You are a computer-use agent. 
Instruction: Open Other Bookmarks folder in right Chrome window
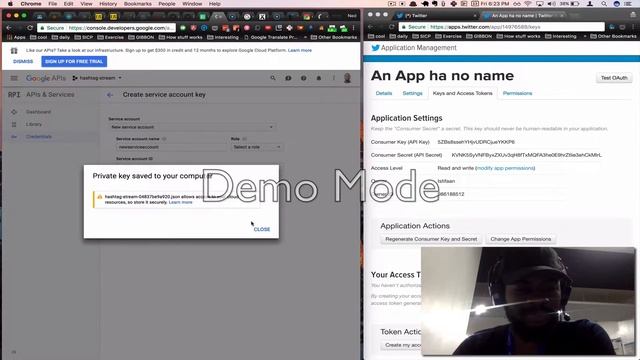pyautogui.click(x=613, y=36)
